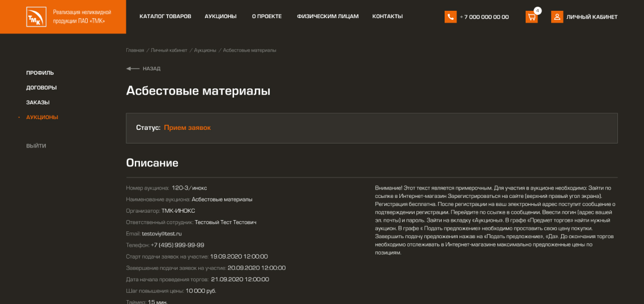The image size is (644, 304).
Task: Select Профиль in sidebar
Action: [x=40, y=73]
